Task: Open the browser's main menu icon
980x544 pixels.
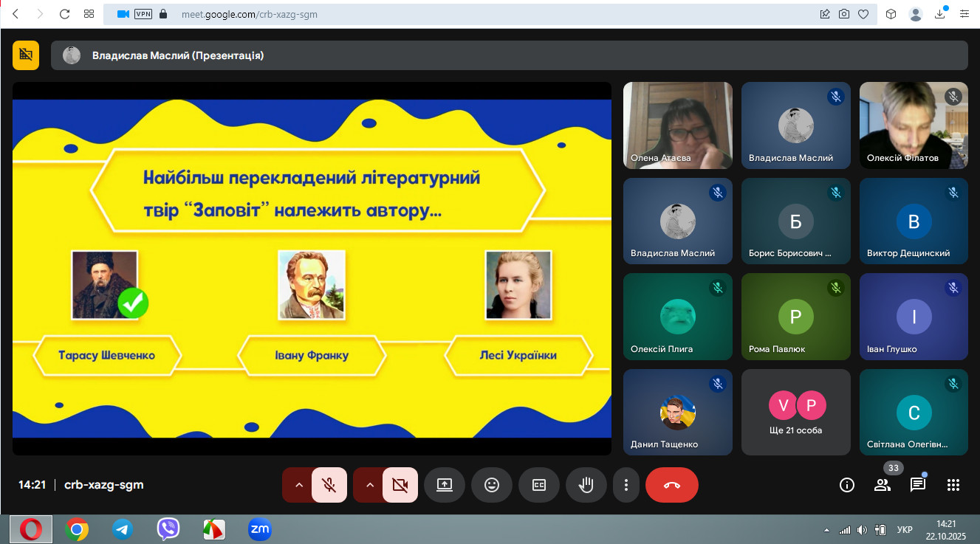Action: pos(964,14)
